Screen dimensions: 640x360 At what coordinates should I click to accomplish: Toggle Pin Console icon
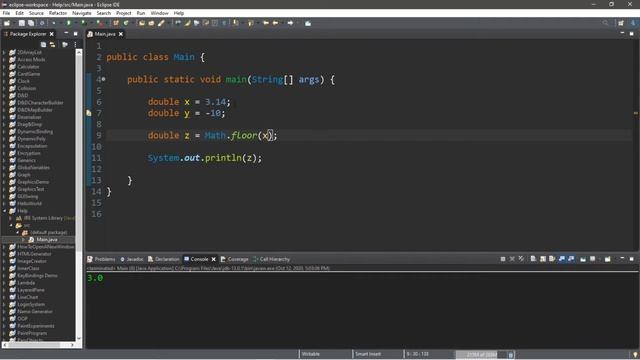(583, 259)
